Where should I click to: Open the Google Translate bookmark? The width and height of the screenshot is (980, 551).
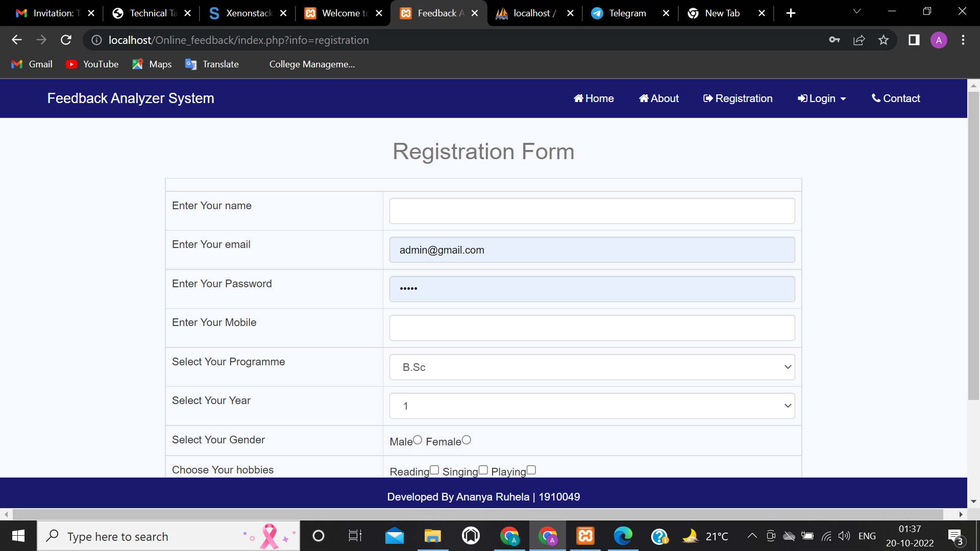click(x=212, y=64)
